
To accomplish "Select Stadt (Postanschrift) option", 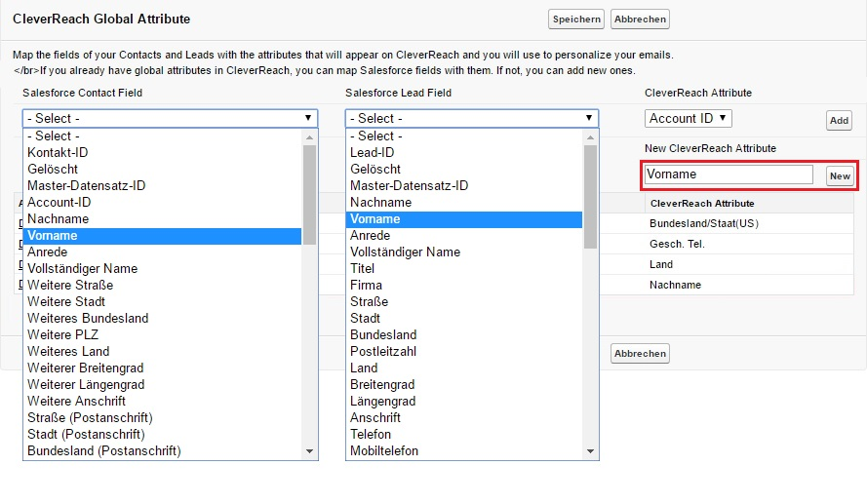I will 162,435.
